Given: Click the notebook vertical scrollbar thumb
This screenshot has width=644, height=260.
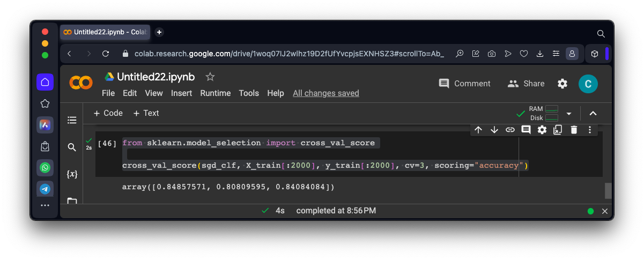Looking at the screenshot, I should click(x=608, y=191).
